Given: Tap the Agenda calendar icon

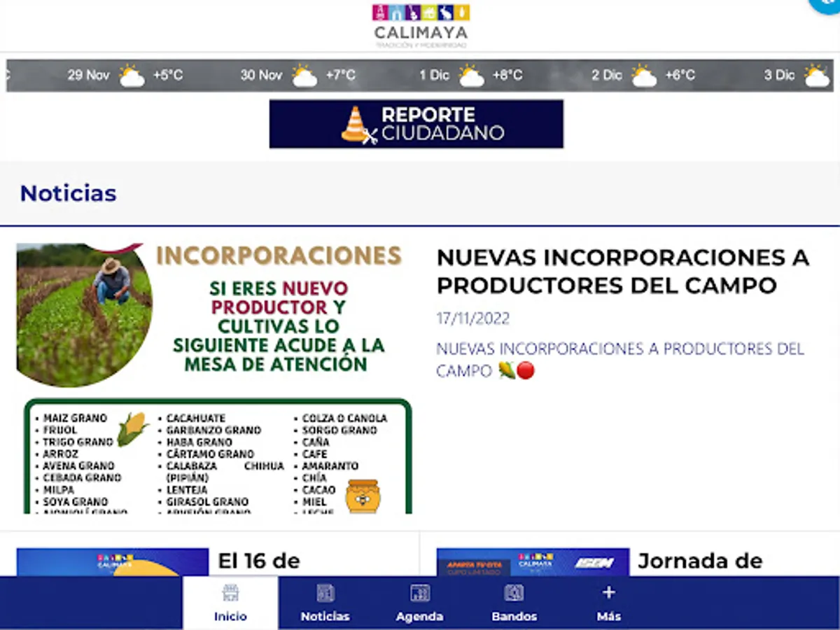Looking at the screenshot, I should (x=420, y=593).
